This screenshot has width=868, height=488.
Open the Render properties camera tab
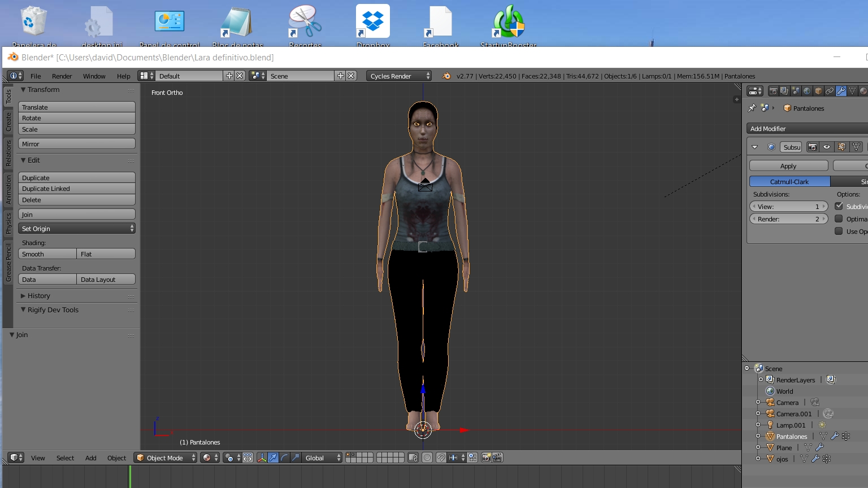[773, 91]
